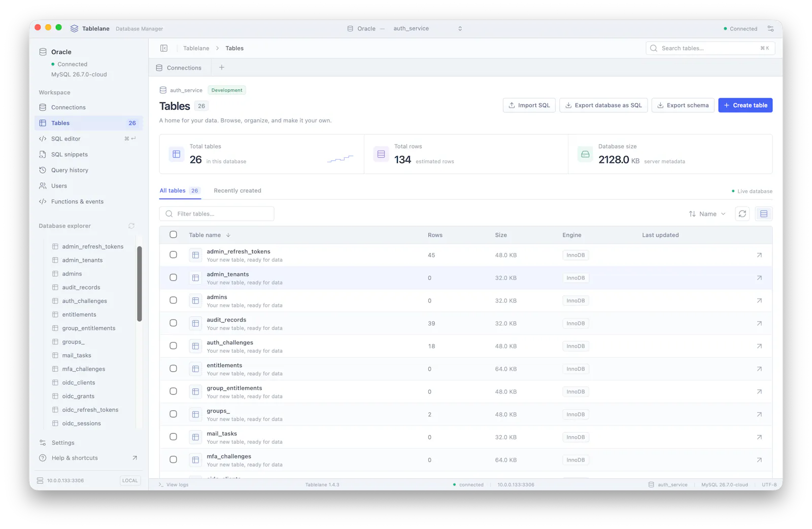Open SQL editor in sidebar

click(x=88, y=138)
